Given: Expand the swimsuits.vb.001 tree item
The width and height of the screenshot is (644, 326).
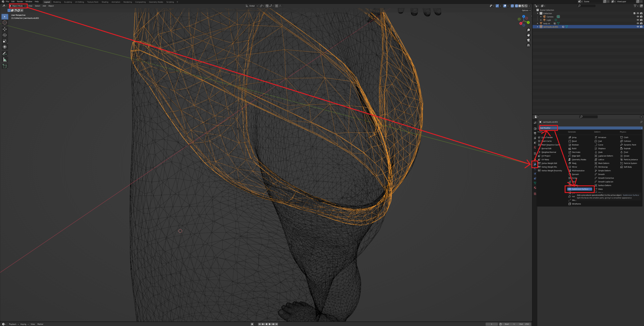Looking at the screenshot, I should [538, 27].
